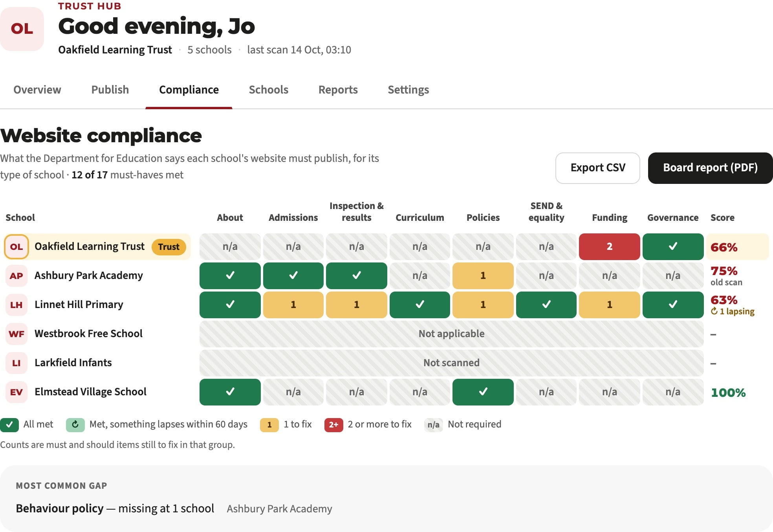Go to the Settings tab
This screenshot has height=532, width=773.
[408, 90]
